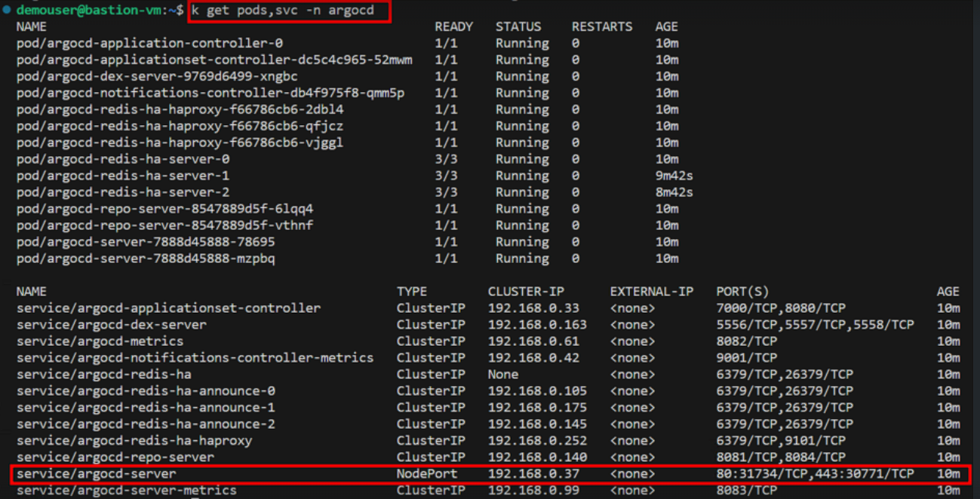Click the prompt text 'demouser@bastion-vm'
The width and height of the screenshot is (980, 499).
point(89,11)
